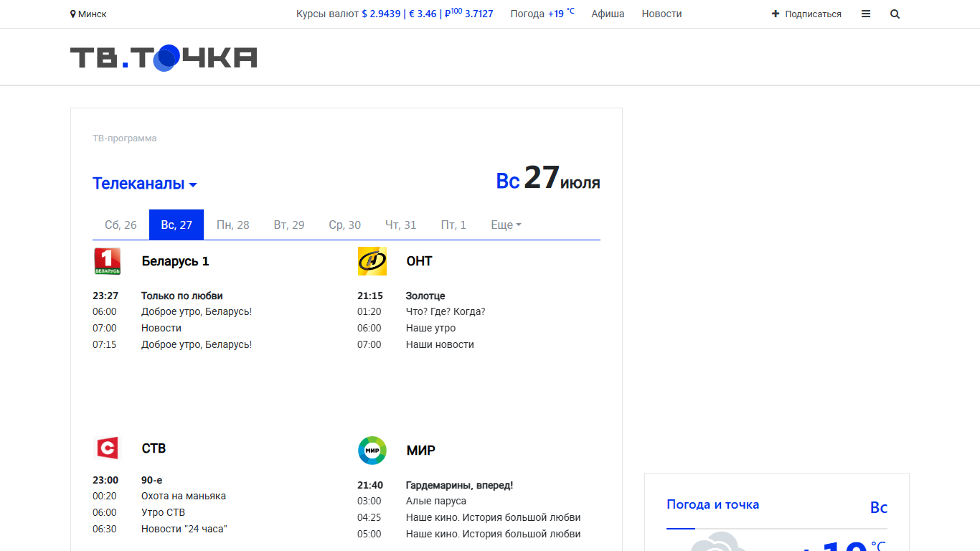The height and width of the screenshot is (551, 980).
Task: Click the ТВ-программа breadcrumb
Action: coord(125,138)
